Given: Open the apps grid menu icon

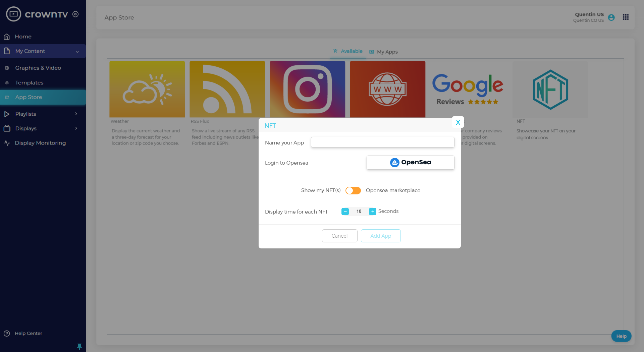Looking at the screenshot, I should pyautogui.click(x=626, y=17).
